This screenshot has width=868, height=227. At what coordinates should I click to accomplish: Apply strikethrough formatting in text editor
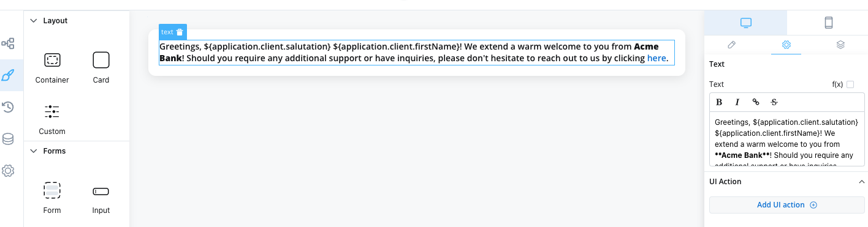point(774,102)
